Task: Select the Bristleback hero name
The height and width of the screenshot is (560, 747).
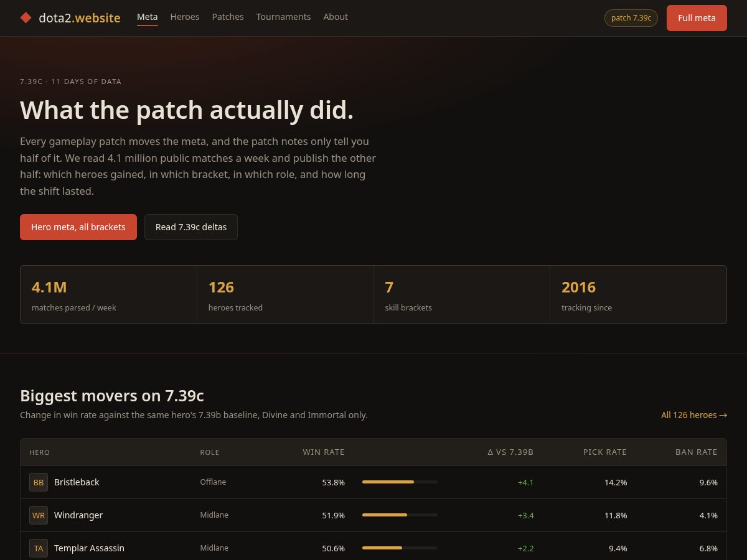Action: tap(77, 482)
